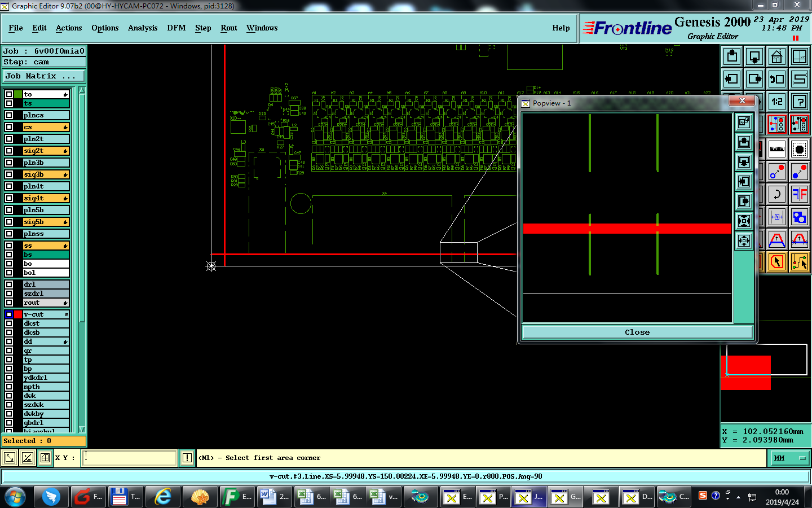The image size is (812, 508).
Task: Click the grid snap icon beside XY field
Action: 45,458
